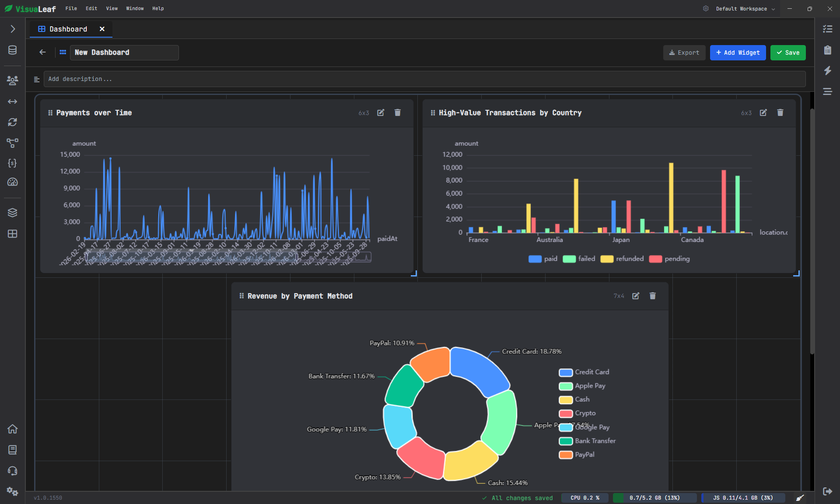Image resolution: width=840 pixels, height=504 pixels.
Task: Expand the collapsed left navigation with the chevron
Action: coord(12,28)
